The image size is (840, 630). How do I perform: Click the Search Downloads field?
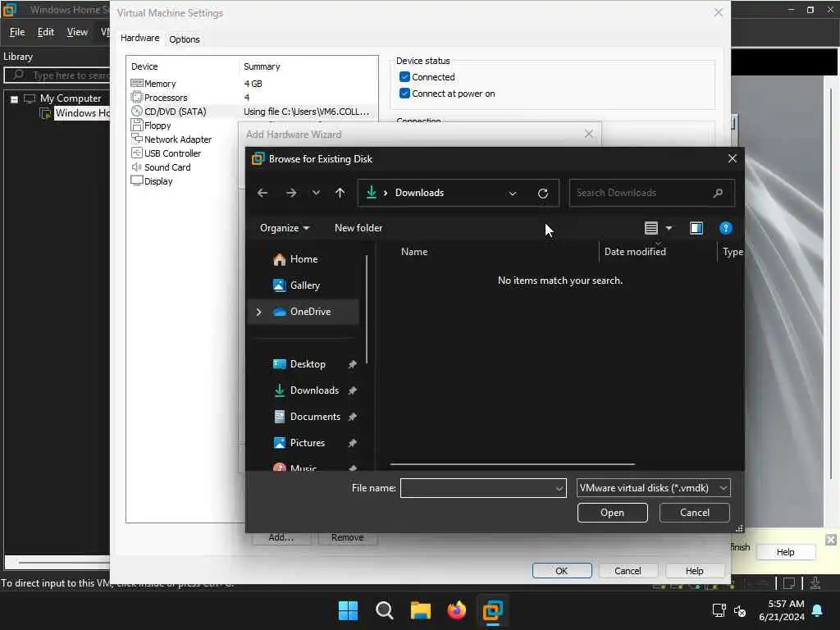click(x=651, y=193)
